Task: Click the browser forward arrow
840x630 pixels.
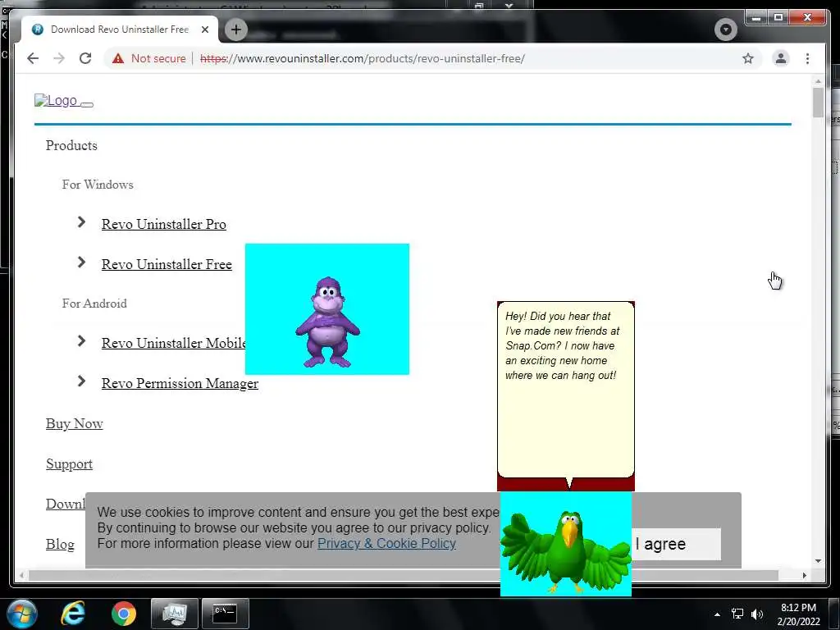Action: 59,58
